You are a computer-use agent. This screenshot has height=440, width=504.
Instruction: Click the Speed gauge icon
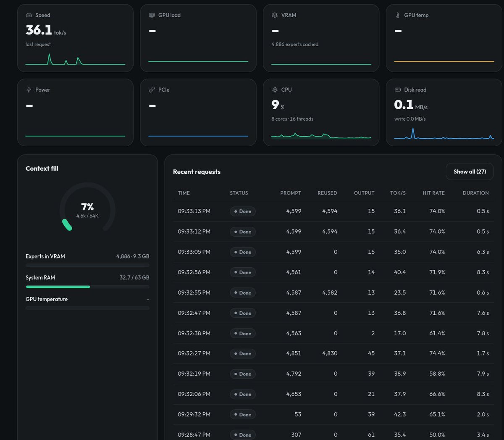click(x=29, y=15)
